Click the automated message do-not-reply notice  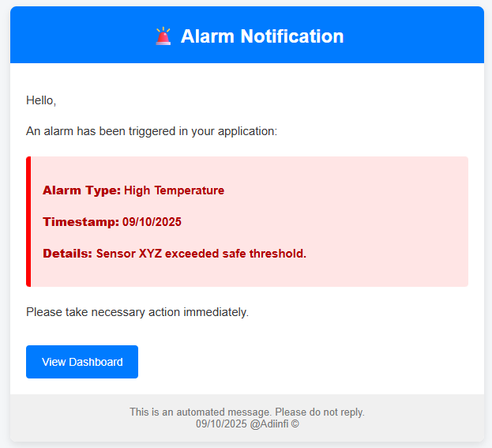tap(246, 412)
